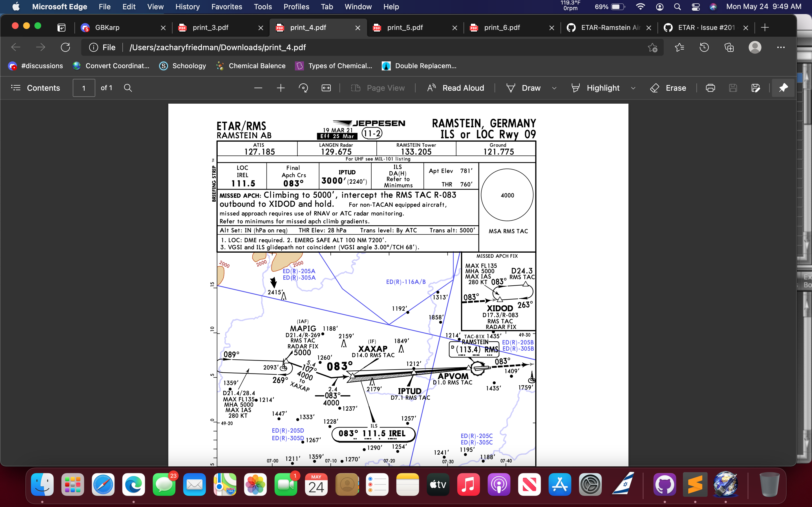This screenshot has height=507, width=812.
Task: Start Read Aloud on the PDF
Action: pyautogui.click(x=455, y=88)
